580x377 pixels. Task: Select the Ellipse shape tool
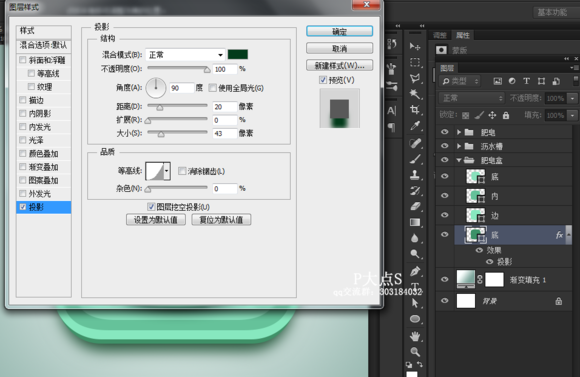coord(415,319)
